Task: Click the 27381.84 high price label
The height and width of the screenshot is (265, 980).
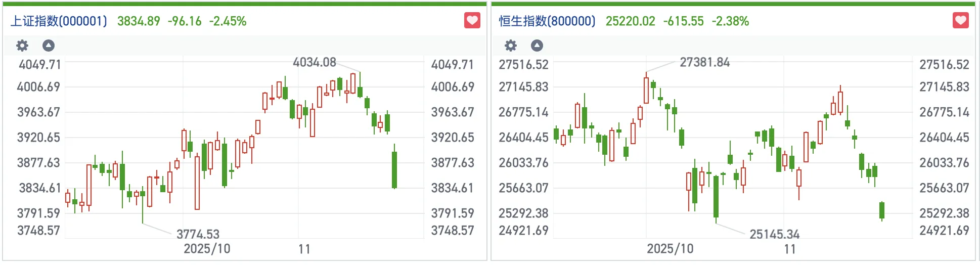Action: point(704,62)
